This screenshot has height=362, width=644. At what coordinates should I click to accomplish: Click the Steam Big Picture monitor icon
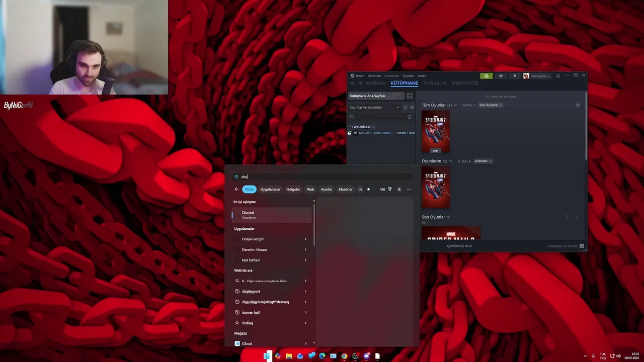[558, 76]
